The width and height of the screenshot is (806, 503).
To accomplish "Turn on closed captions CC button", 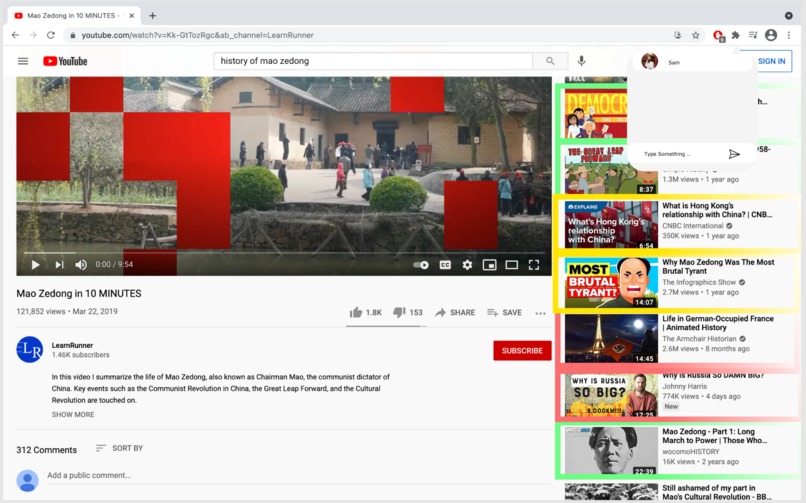I will pyautogui.click(x=445, y=265).
